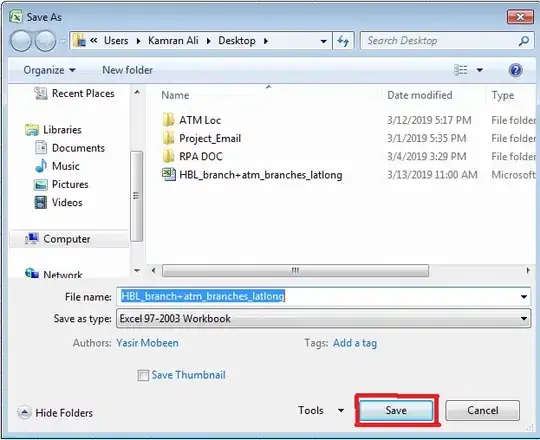540x440 pixels.
Task: Sort by the Type column header
Action: [x=503, y=95]
